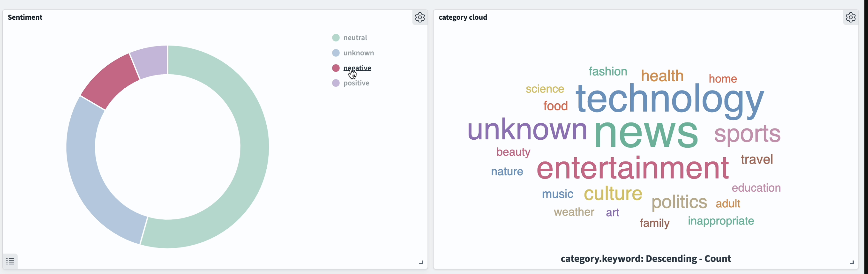Screen dimensions: 868x274
Task: Click the category cloud resize handle
Action: [x=852, y=263]
